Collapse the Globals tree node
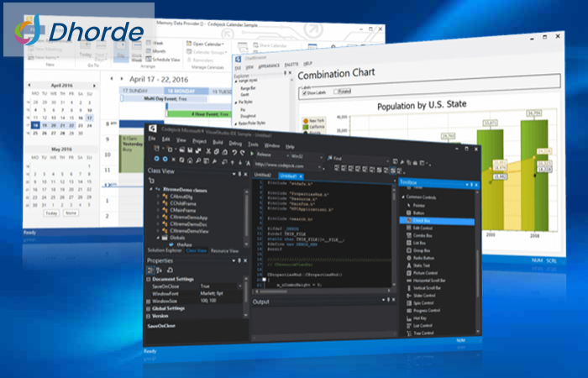The width and height of the screenshot is (588, 378). (158, 238)
